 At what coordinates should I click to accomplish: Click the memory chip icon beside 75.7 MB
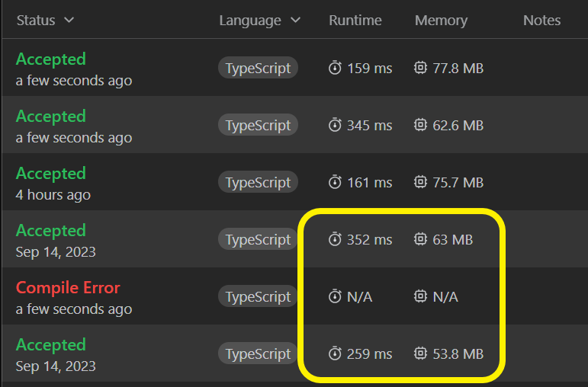click(x=420, y=182)
